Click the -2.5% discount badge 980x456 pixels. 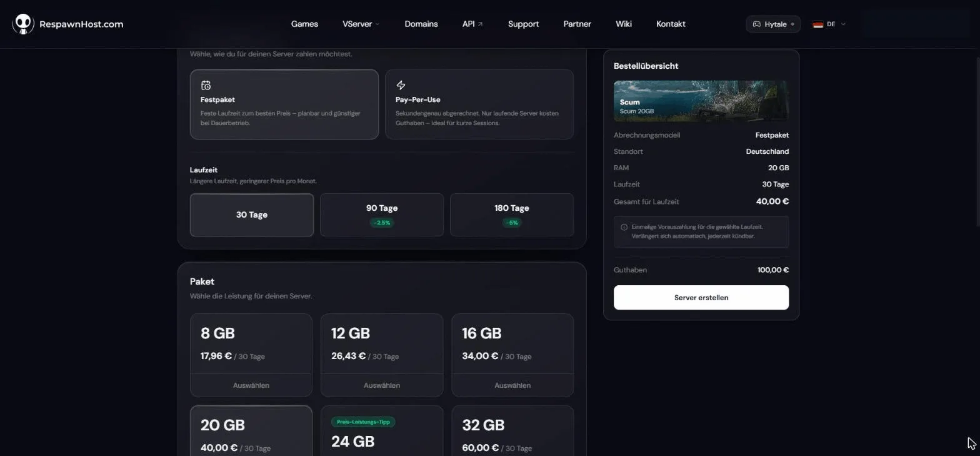coord(381,223)
